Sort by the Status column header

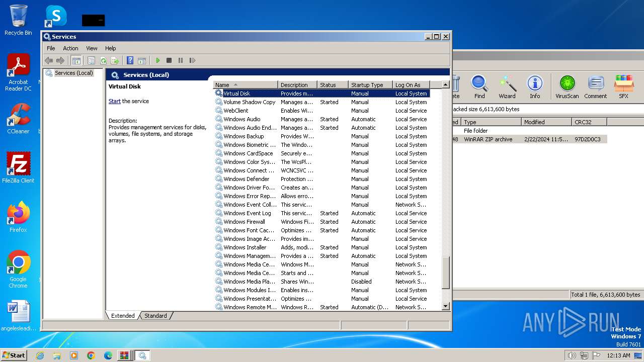coord(333,85)
